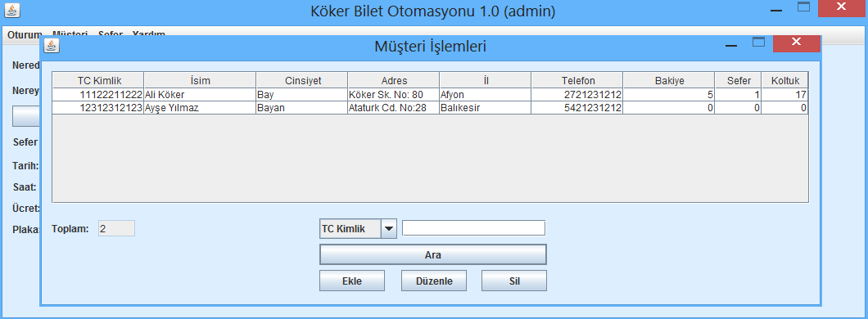
Task: Click the Sefer column header
Action: tap(738, 80)
